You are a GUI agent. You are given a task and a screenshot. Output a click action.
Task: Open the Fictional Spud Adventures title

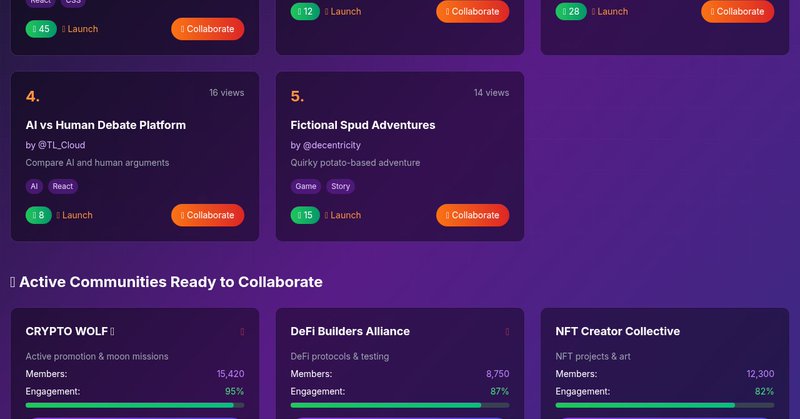coord(363,125)
